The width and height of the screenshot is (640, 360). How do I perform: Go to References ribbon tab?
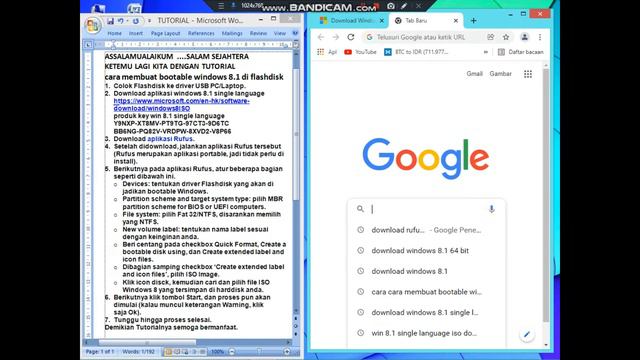(x=201, y=33)
